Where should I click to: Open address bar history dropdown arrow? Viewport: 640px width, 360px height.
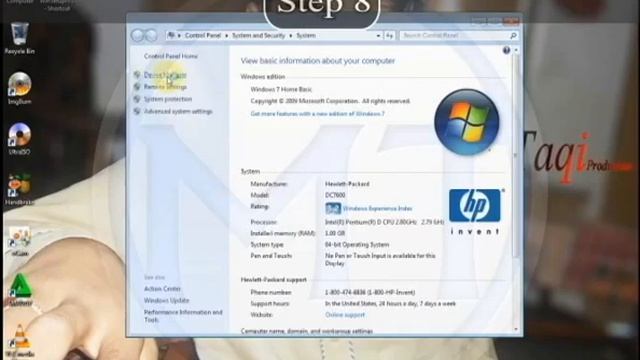(378, 36)
